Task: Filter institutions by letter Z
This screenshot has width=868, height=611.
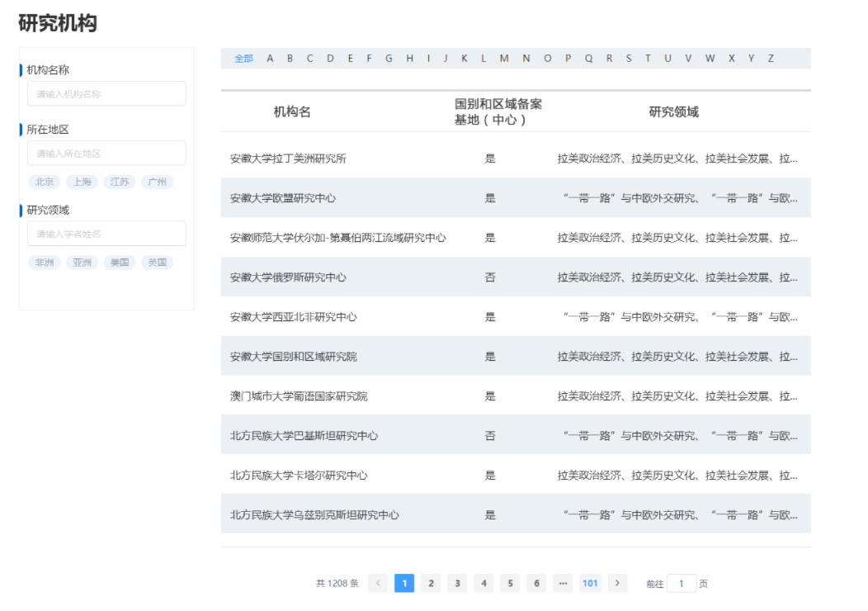Action: [771, 58]
